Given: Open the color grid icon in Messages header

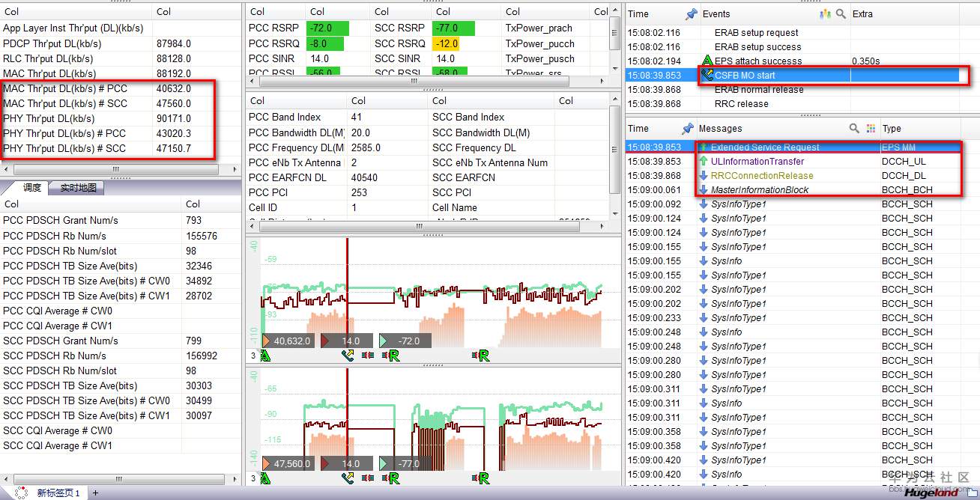Looking at the screenshot, I should tap(871, 129).
